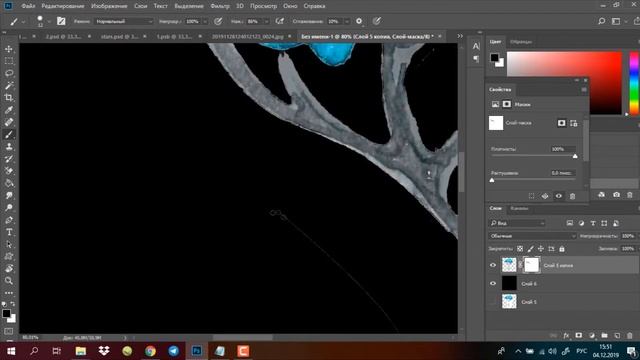Select the Dodge tool
The height and width of the screenshot is (360, 640).
pos(9,208)
